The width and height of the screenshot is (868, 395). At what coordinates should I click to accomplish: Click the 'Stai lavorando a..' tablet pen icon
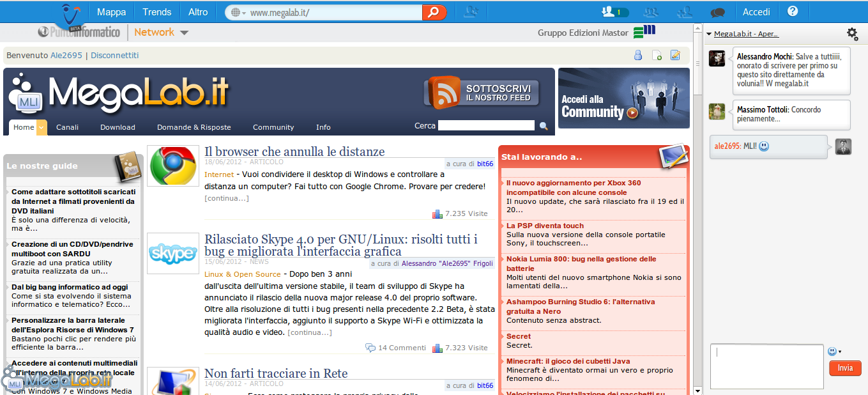tap(674, 156)
